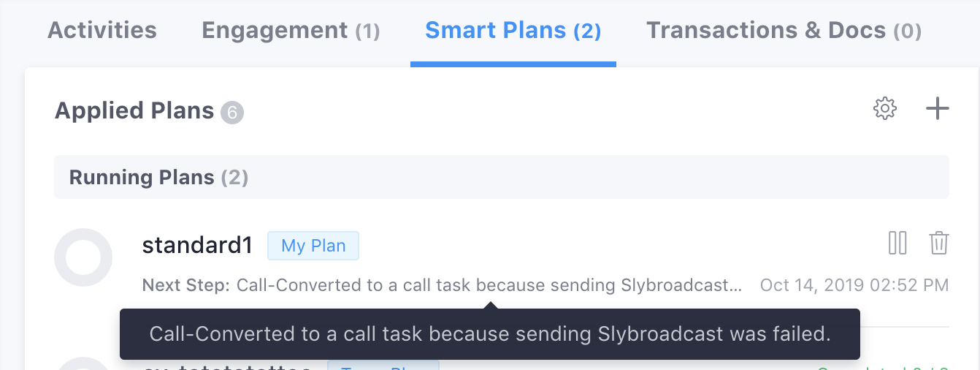Switch to the Activities tab

click(x=102, y=31)
